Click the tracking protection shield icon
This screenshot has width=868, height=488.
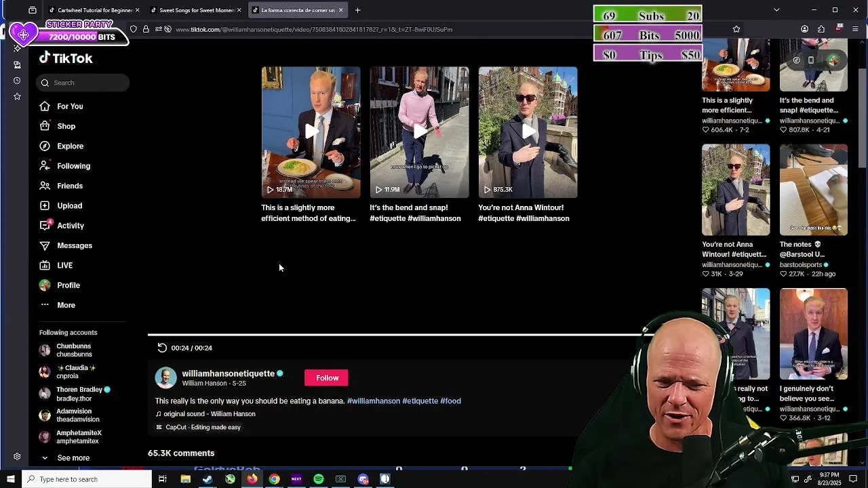pyautogui.click(x=134, y=29)
